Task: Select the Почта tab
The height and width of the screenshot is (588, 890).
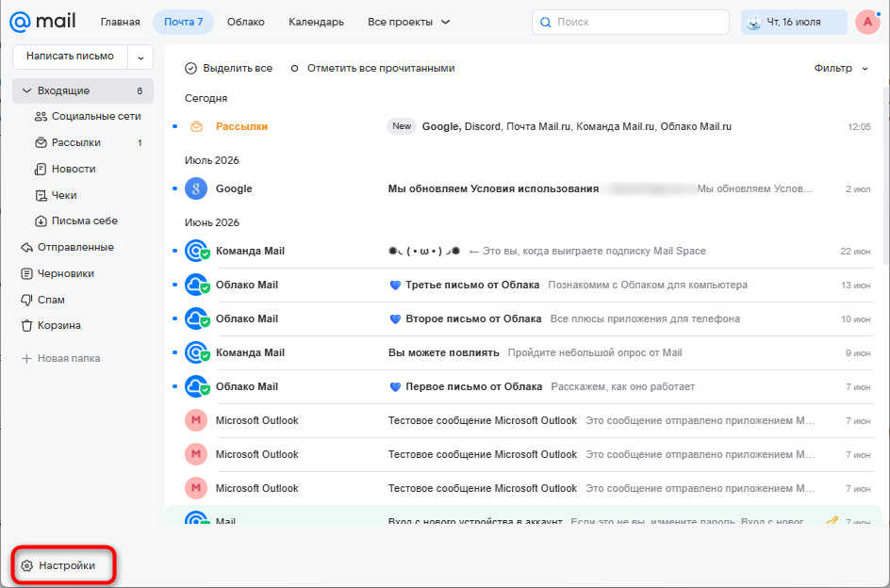Action: click(183, 22)
